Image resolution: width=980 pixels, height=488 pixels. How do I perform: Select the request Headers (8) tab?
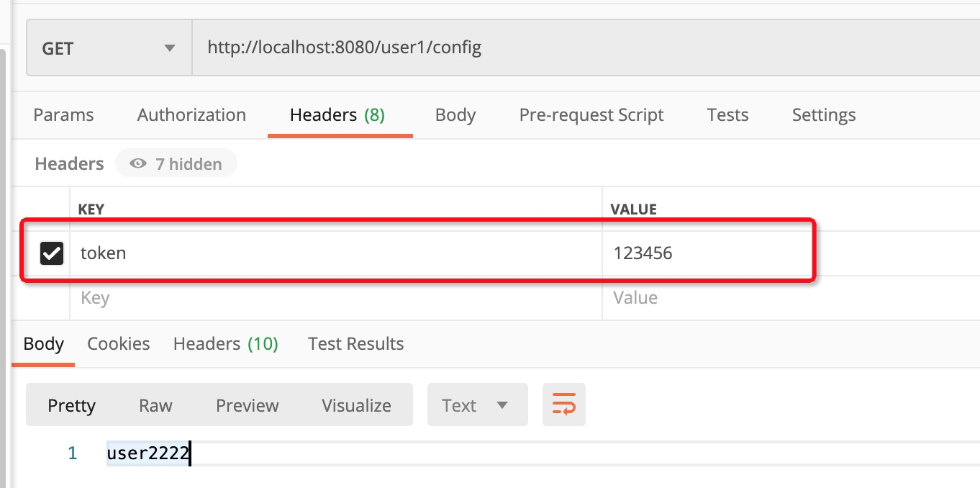(337, 115)
